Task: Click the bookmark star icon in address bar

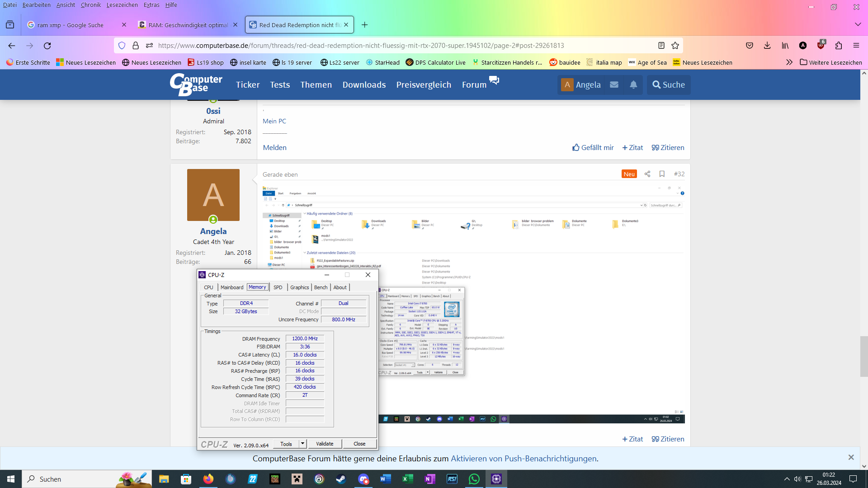Action: (x=675, y=46)
